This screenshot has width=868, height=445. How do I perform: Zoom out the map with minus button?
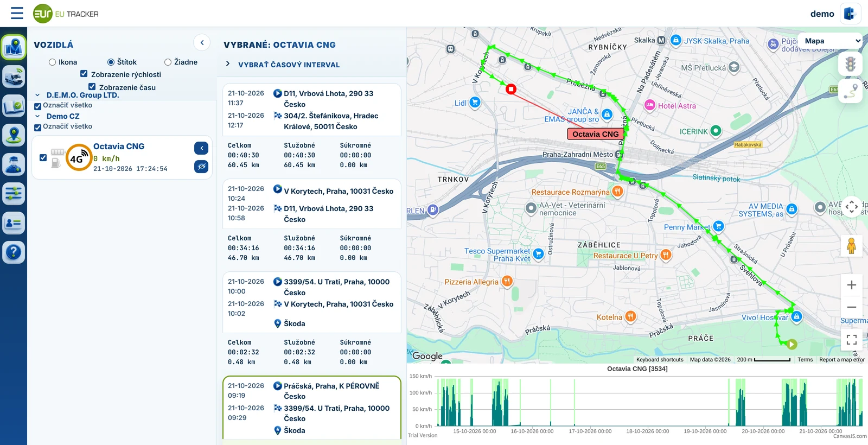coord(852,307)
